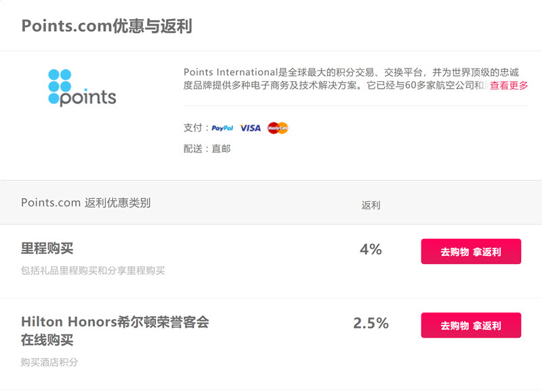This screenshot has height=392, width=542.
Task: Click Points.com 返利优惠类别 table header
Action: (86, 202)
